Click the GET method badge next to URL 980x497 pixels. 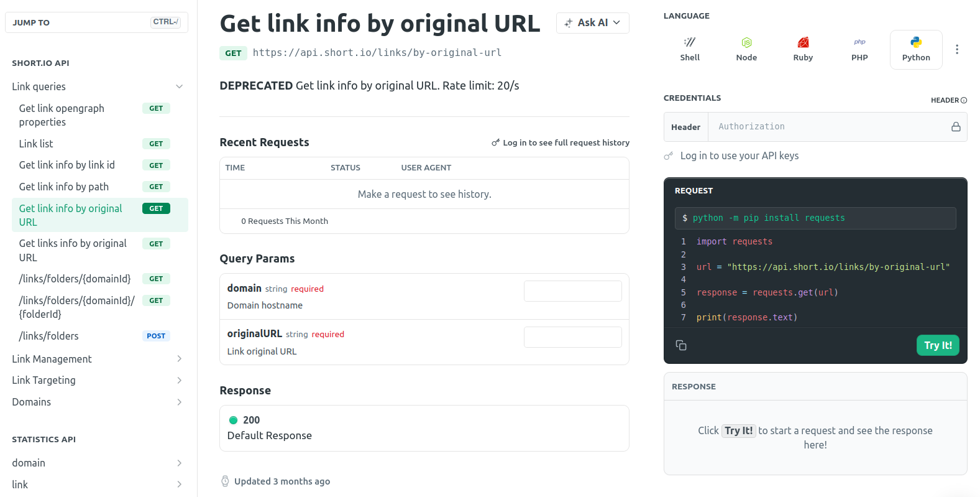233,53
